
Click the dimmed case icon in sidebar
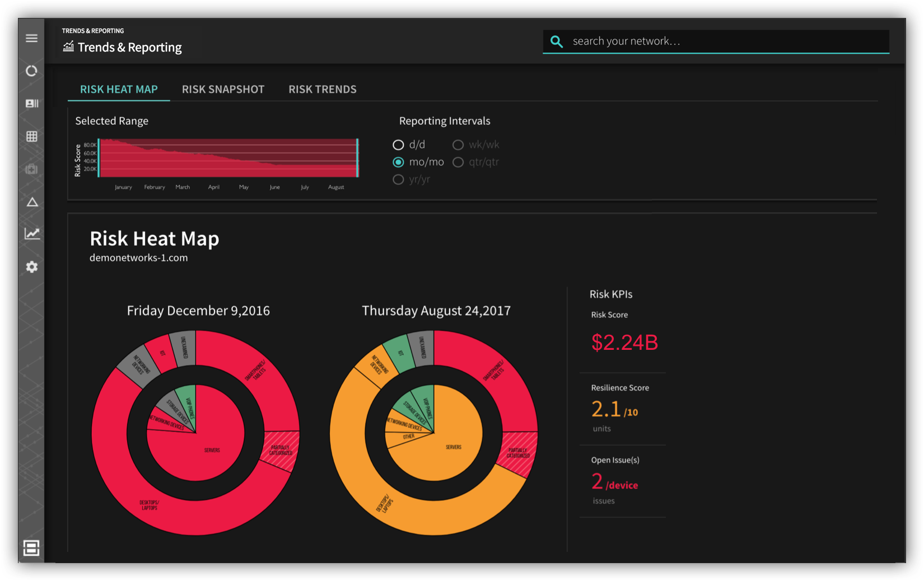[x=32, y=169]
